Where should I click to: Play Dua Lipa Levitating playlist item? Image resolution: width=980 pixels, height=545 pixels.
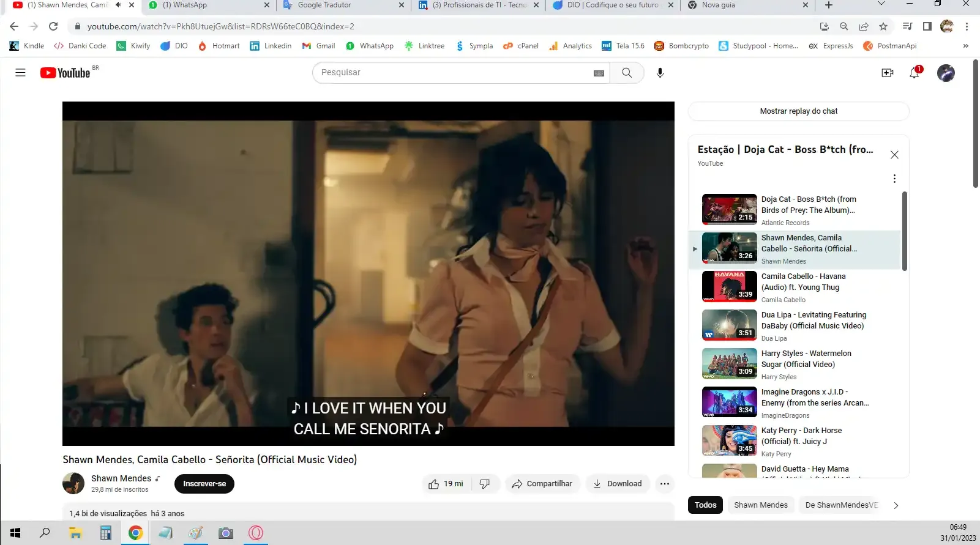[795, 326]
